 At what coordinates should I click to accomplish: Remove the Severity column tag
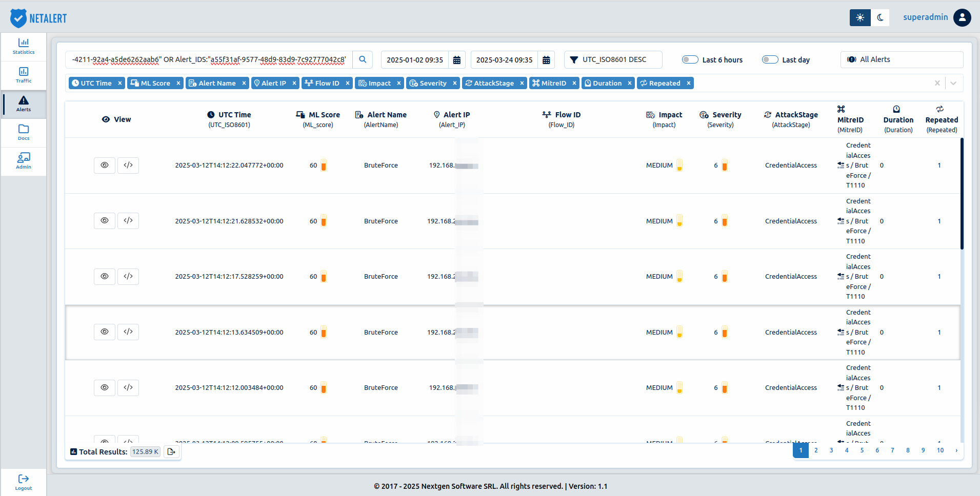coord(455,83)
